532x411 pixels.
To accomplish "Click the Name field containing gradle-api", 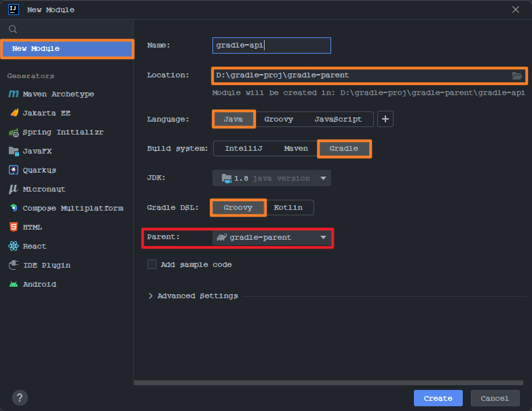I will pos(271,46).
